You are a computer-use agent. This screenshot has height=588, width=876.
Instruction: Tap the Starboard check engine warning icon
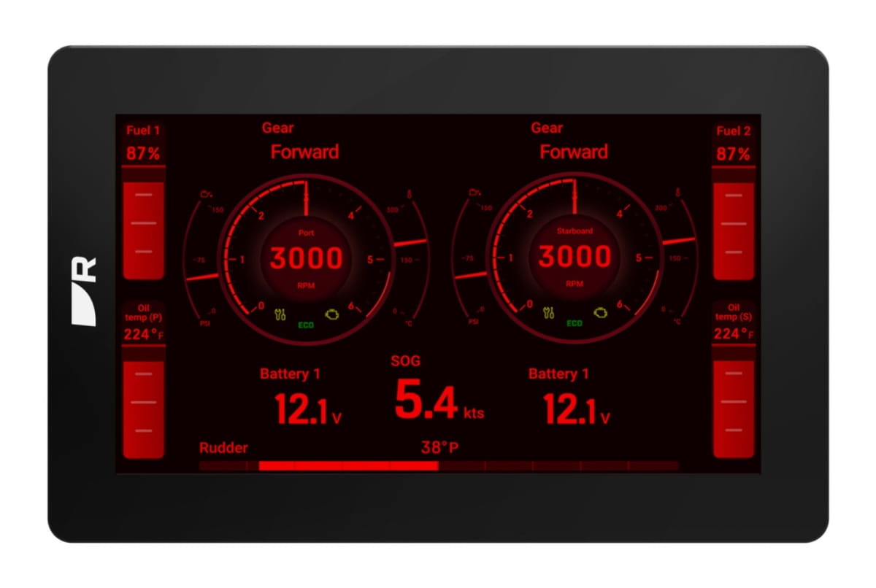click(x=602, y=313)
